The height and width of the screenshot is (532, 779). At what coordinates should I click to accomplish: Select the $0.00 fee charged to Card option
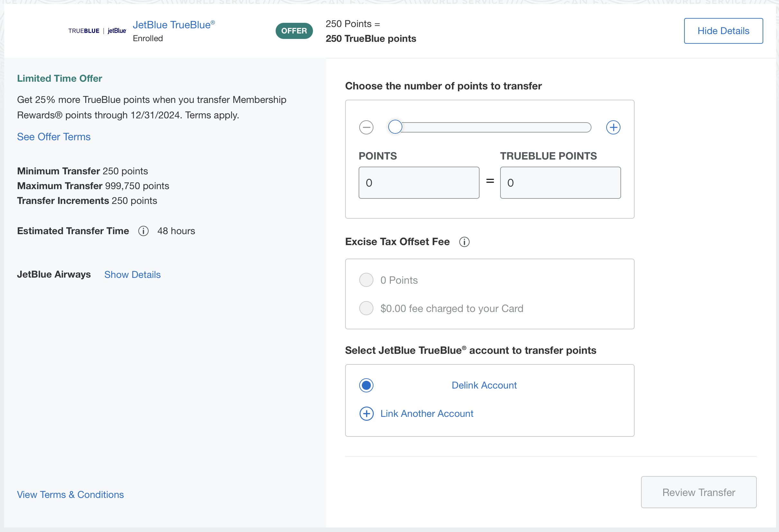(366, 308)
